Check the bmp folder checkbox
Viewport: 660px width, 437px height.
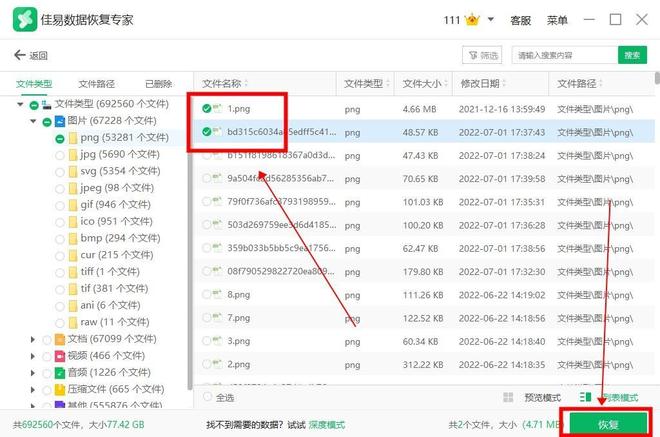pos(60,239)
